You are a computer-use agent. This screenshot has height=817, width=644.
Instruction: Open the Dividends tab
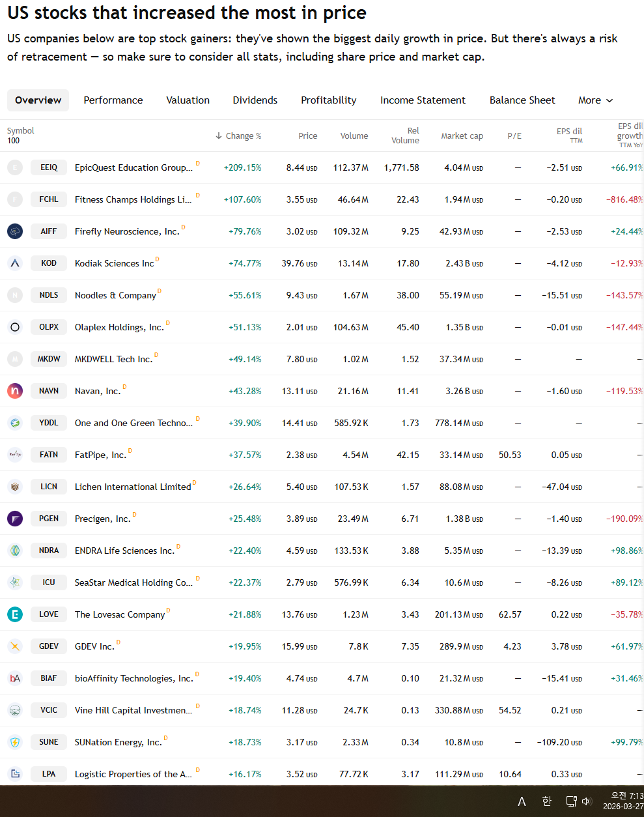255,100
